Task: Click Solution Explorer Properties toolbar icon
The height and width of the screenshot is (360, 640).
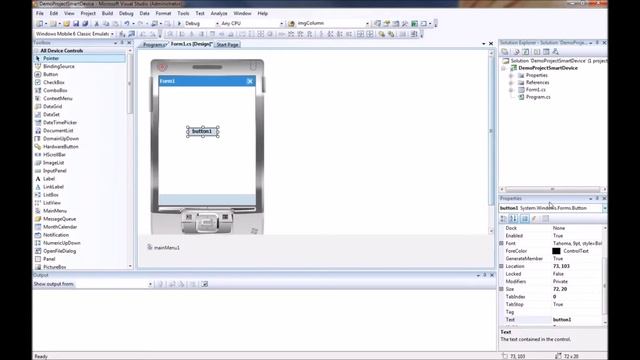Action: (x=505, y=52)
